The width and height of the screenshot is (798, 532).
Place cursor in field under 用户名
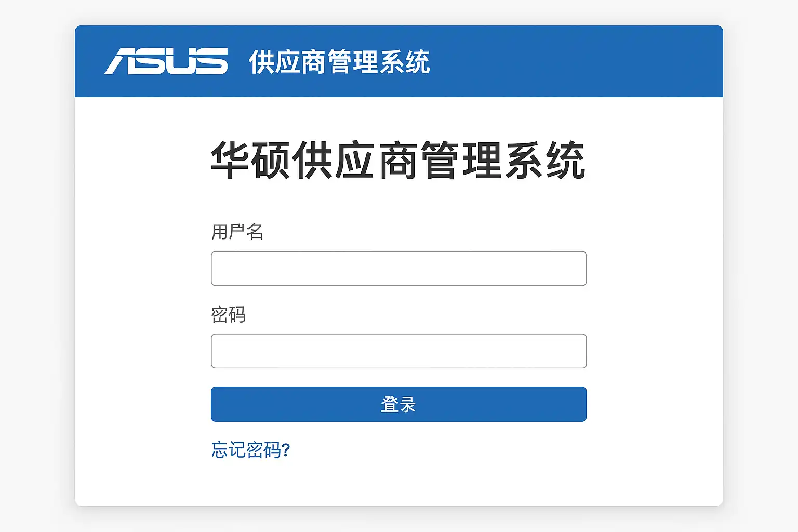398,269
